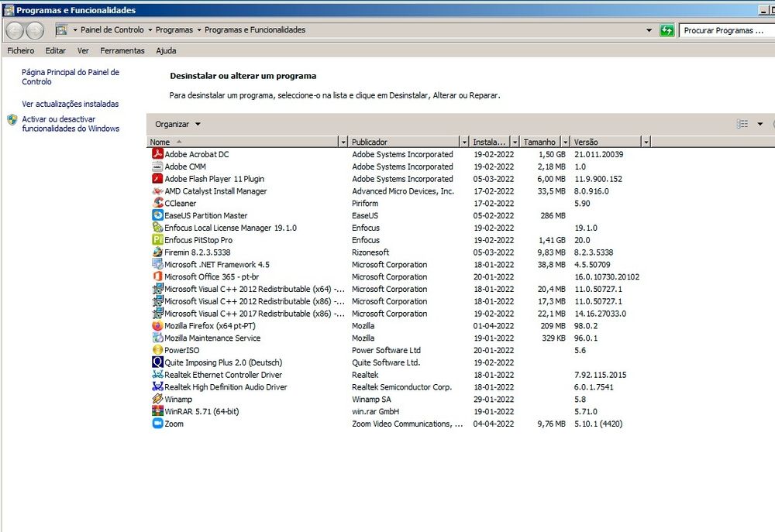The height and width of the screenshot is (532, 775).
Task: Click the Visual C++ 2012 Redistributable (x64) icon
Action: 157,289
